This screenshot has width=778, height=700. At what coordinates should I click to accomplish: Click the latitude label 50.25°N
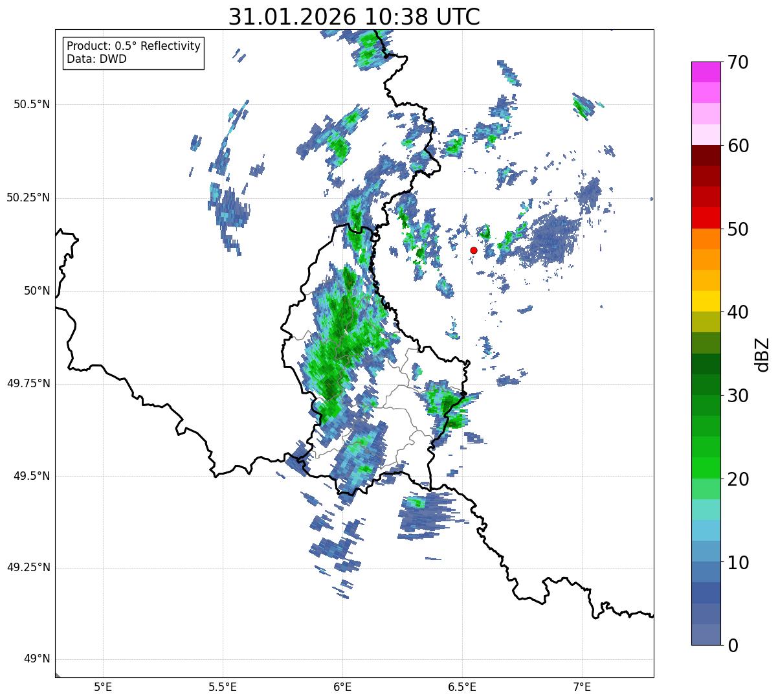point(28,198)
